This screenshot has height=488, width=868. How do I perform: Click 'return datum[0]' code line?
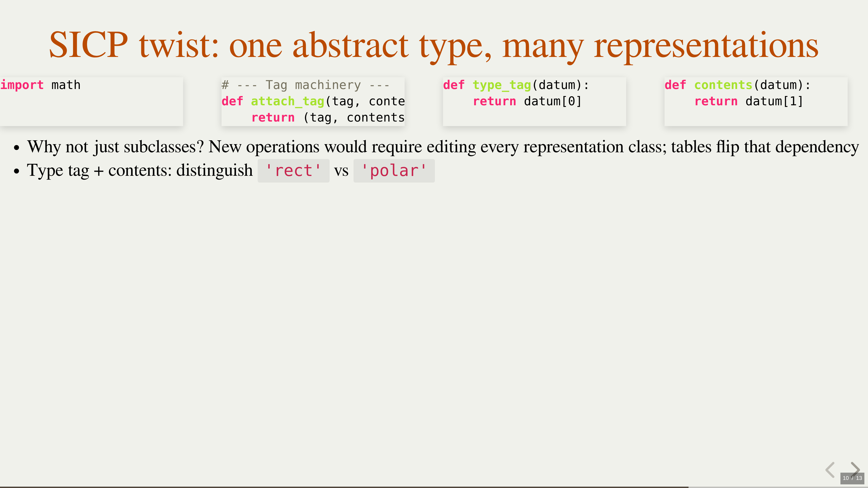(x=527, y=101)
